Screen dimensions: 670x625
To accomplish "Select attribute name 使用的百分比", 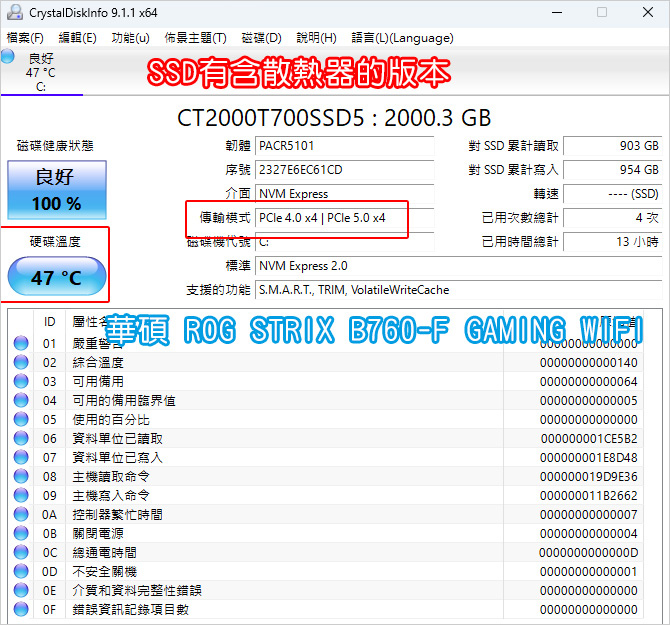I will [111, 420].
